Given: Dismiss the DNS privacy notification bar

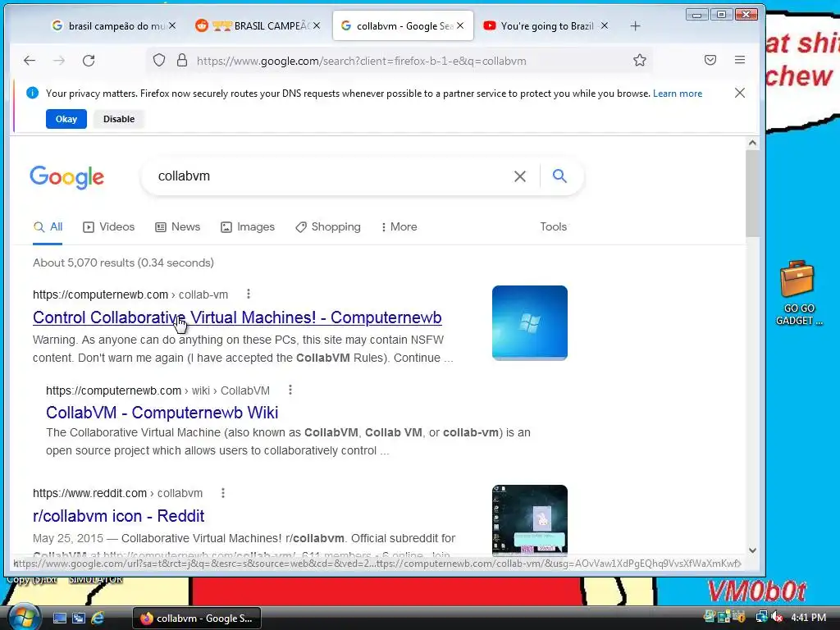Looking at the screenshot, I should pyautogui.click(x=740, y=93).
